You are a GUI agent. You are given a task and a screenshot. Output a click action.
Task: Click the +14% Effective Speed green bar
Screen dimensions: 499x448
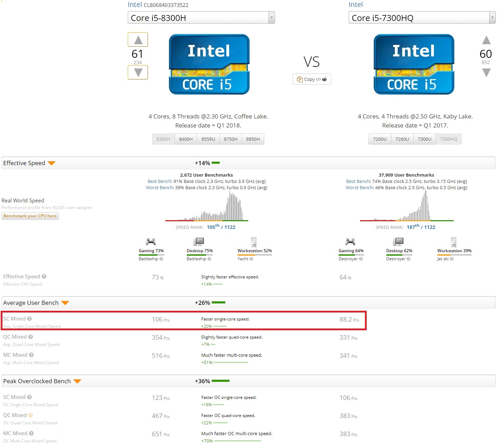click(x=216, y=163)
